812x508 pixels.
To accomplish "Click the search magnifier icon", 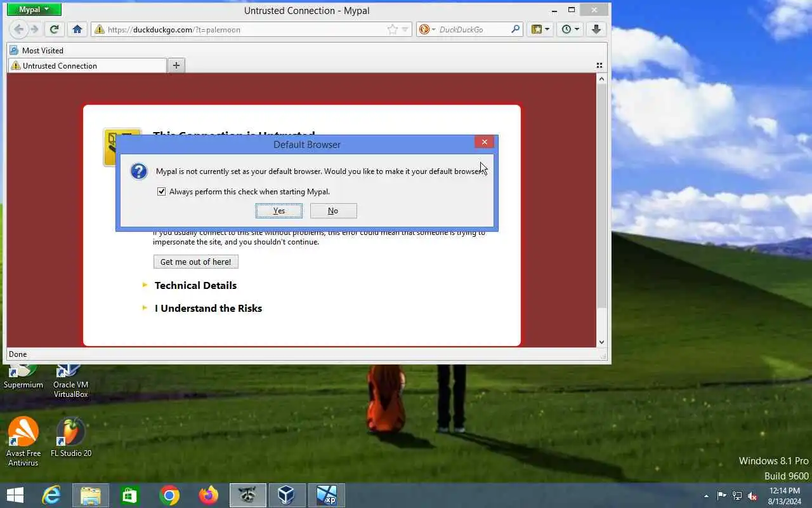I will 515,29.
